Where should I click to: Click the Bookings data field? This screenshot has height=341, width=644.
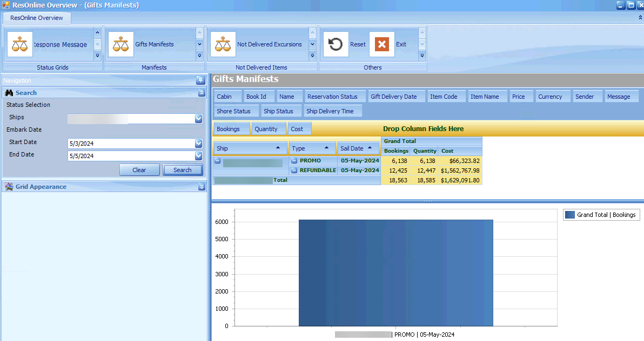tap(232, 128)
